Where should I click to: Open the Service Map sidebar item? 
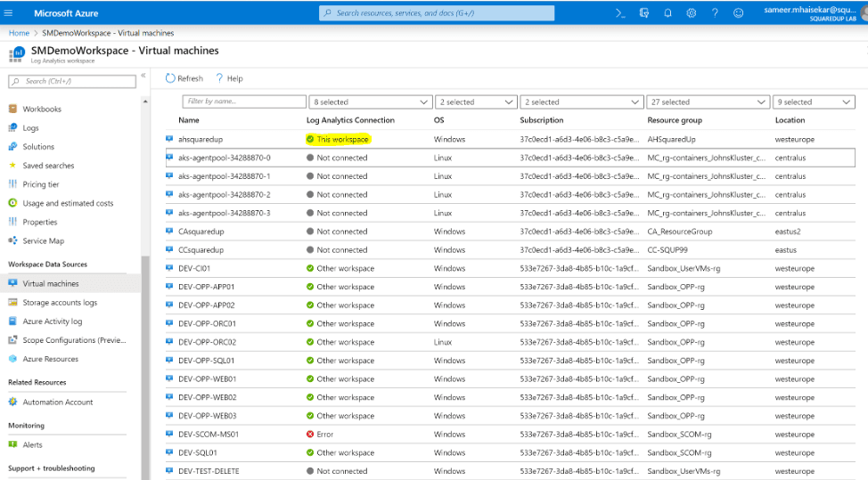[43, 241]
